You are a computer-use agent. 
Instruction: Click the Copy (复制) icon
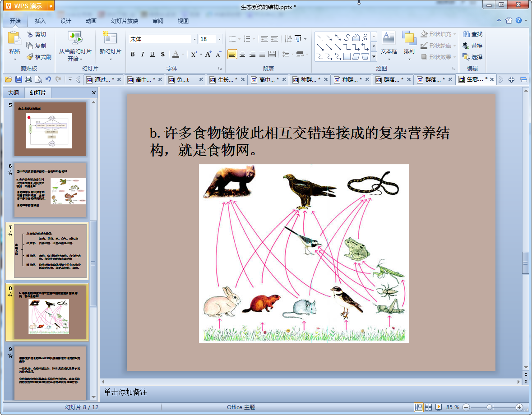pyautogui.click(x=30, y=46)
